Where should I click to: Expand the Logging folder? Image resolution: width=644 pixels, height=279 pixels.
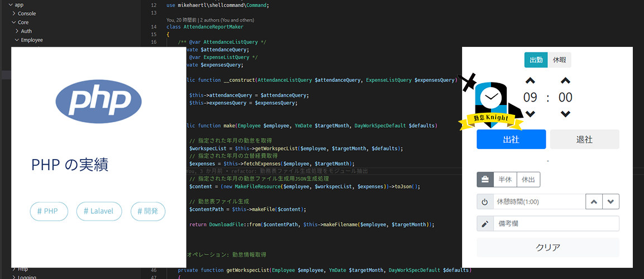13,277
